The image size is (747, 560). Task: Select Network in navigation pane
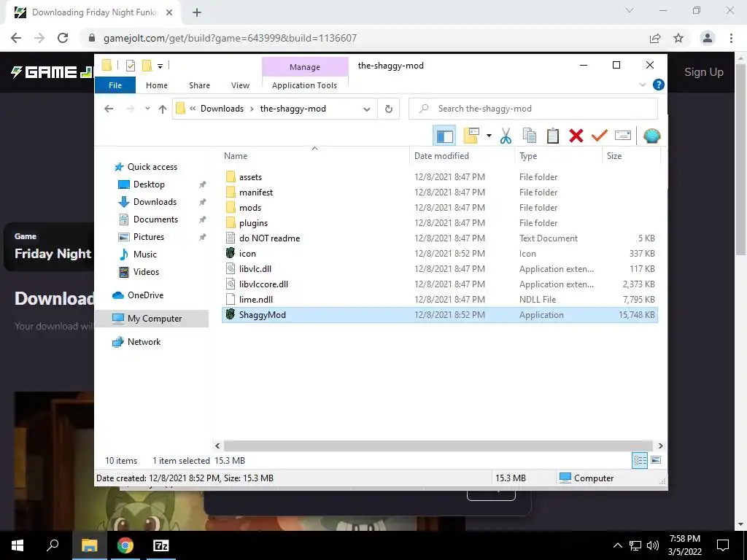(144, 342)
